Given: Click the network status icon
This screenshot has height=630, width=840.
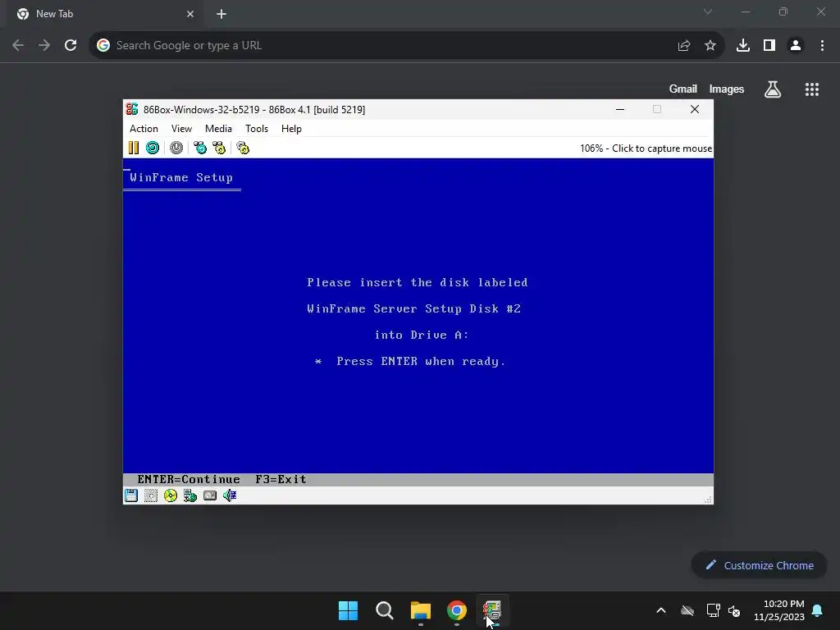Looking at the screenshot, I should pos(190,495).
